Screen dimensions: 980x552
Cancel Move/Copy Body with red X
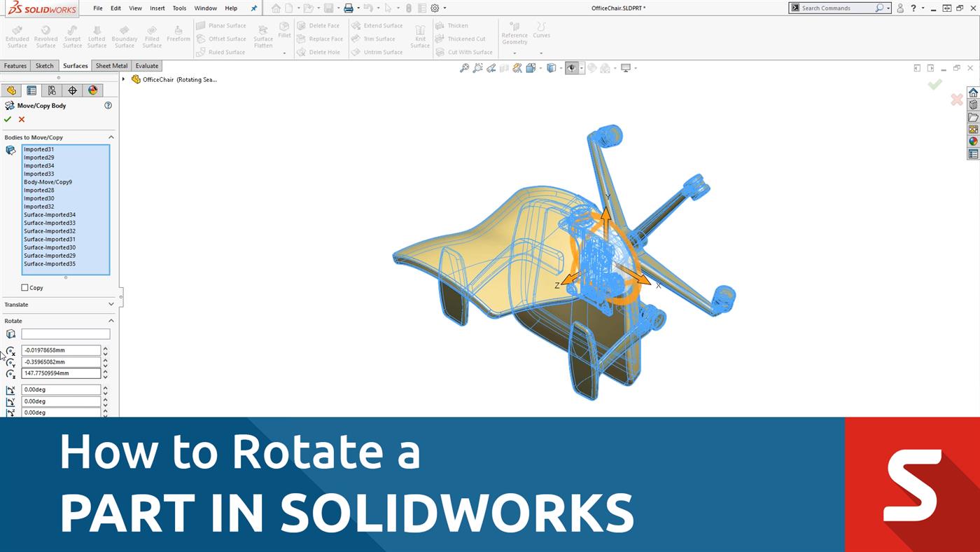[22, 119]
